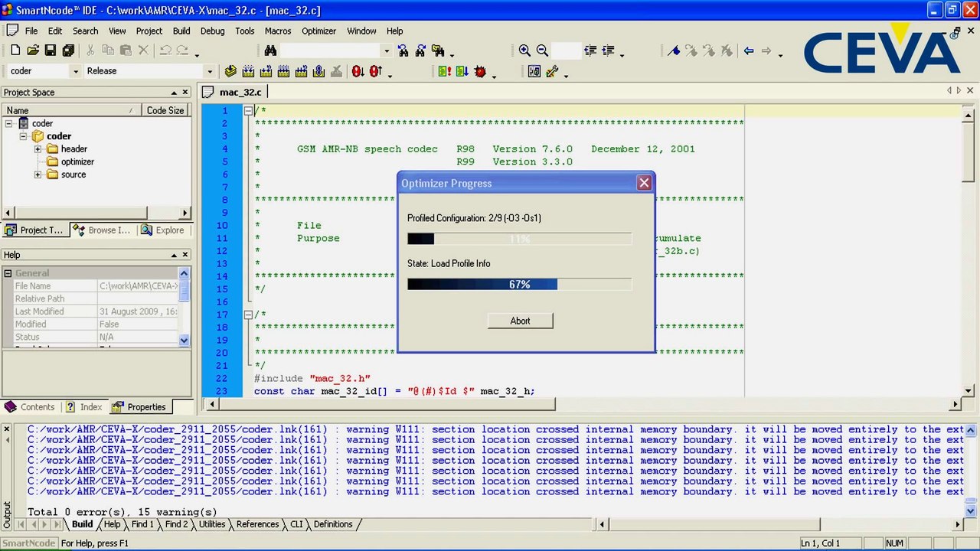Click the Optimizer settings wrench icon
Image resolution: width=980 pixels, height=551 pixels.
(x=552, y=71)
